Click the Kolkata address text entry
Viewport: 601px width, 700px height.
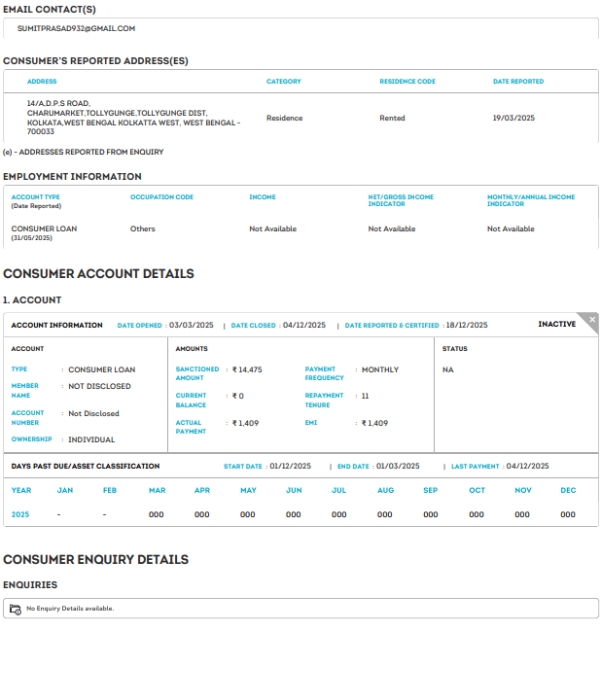133,118
